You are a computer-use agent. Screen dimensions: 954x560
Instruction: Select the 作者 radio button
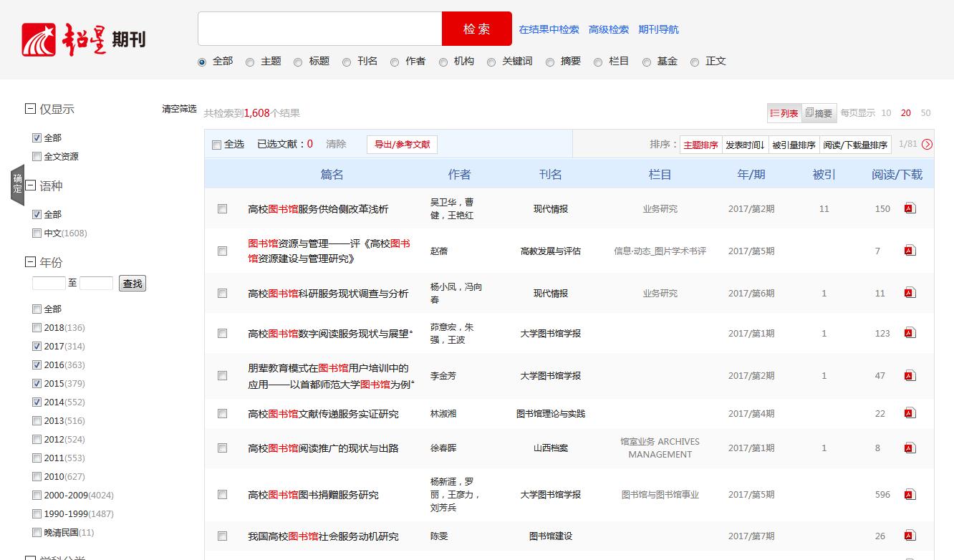click(395, 62)
